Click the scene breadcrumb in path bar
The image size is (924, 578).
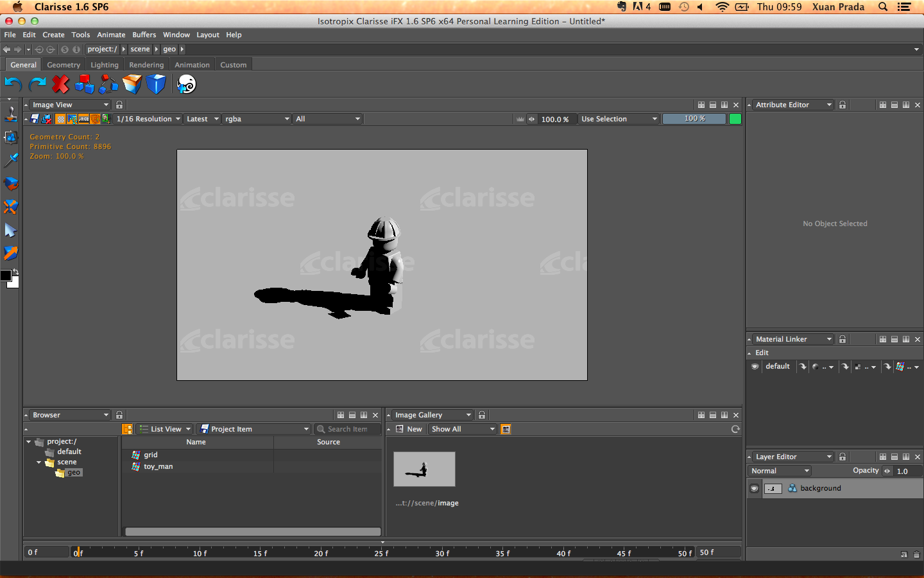(x=140, y=49)
